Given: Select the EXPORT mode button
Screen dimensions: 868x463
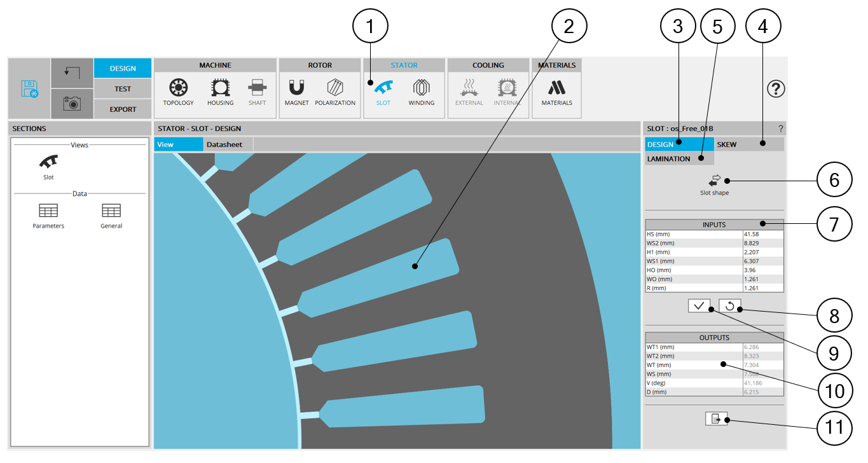Looking at the screenshot, I should [123, 109].
